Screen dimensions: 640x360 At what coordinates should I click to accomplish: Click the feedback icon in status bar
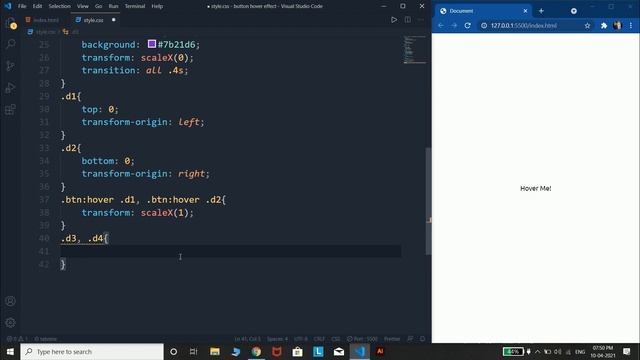410,339
